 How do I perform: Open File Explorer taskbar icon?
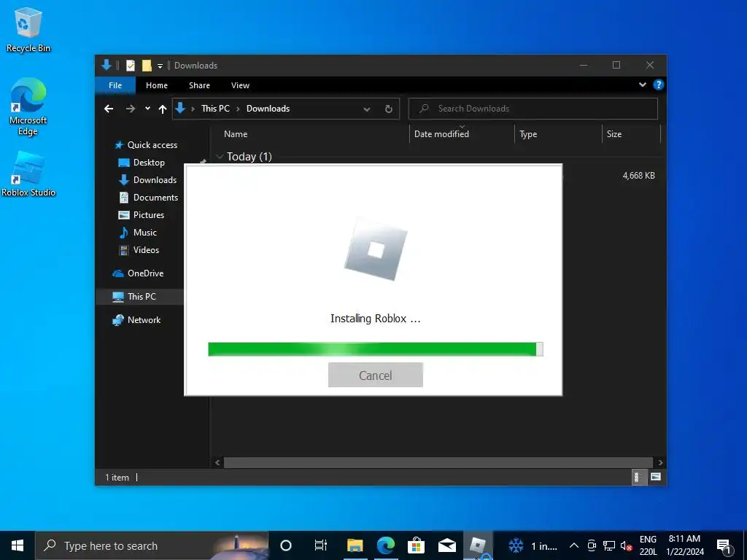click(x=355, y=545)
